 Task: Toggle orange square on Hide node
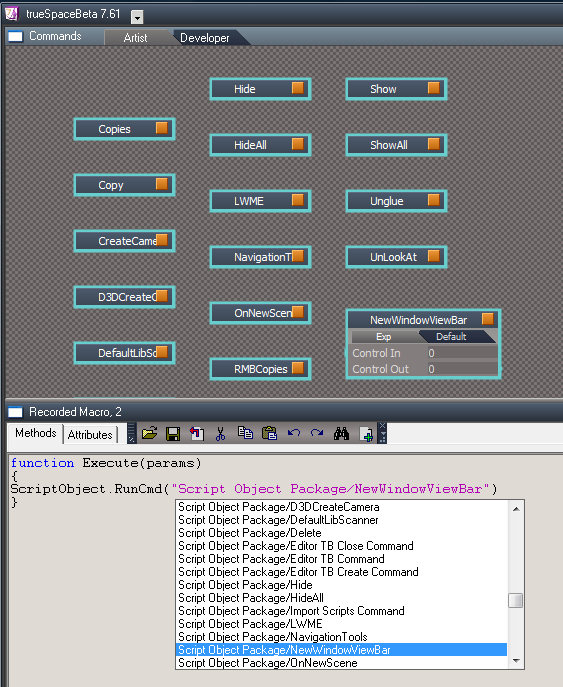(297, 88)
